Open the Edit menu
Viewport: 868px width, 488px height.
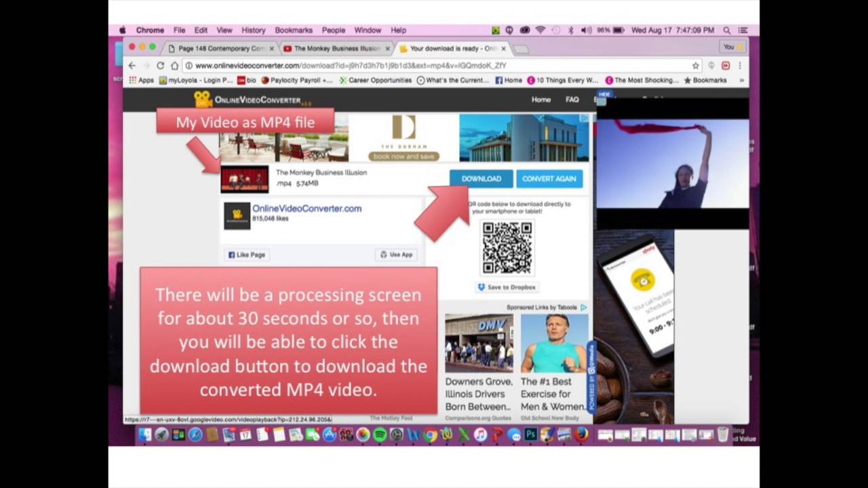[201, 30]
